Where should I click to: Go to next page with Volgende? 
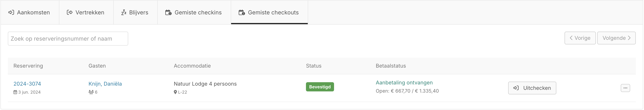(616, 38)
